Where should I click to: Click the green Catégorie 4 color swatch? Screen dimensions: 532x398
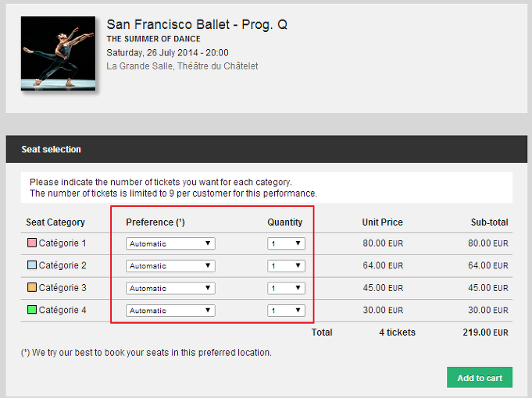pyautogui.click(x=32, y=310)
